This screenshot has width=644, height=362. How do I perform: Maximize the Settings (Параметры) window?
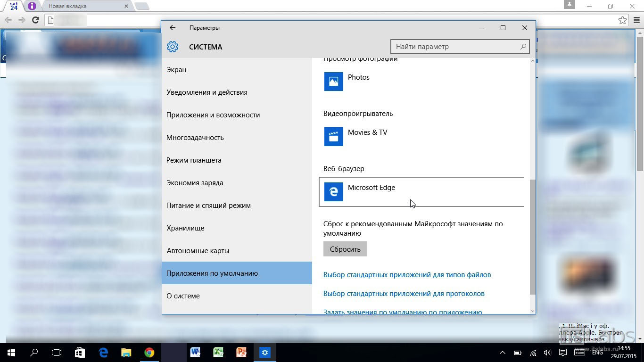(503, 28)
